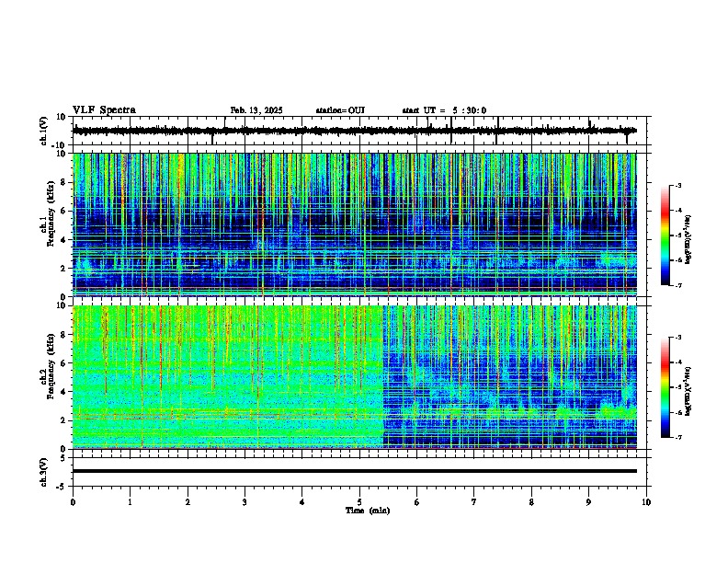This screenshot has width=728, height=563.
Task: Click inside the ch.1 spectrogram panel
Action: tap(355, 224)
